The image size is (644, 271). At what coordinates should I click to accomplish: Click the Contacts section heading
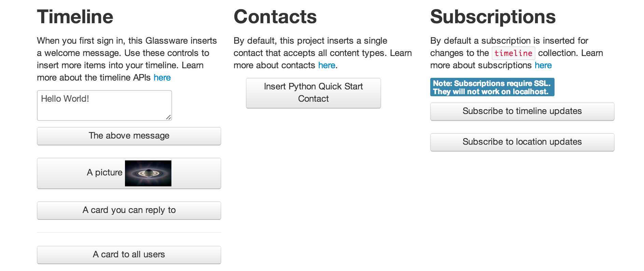point(275,17)
